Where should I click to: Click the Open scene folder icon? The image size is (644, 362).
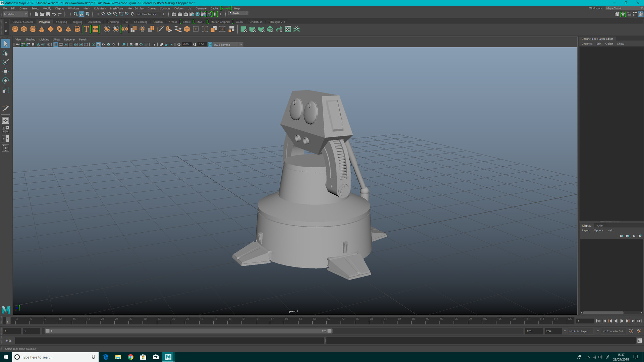pos(42,14)
